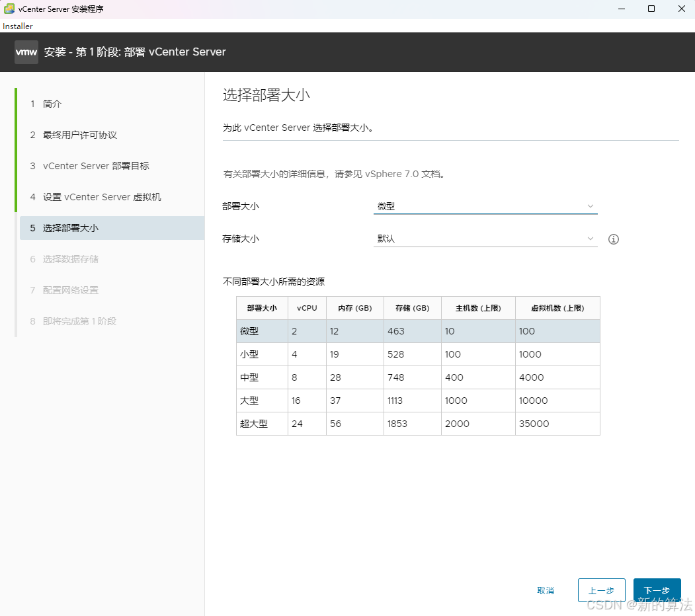Click the 部署大小 column header
The width and height of the screenshot is (695, 616).
(262, 308)
